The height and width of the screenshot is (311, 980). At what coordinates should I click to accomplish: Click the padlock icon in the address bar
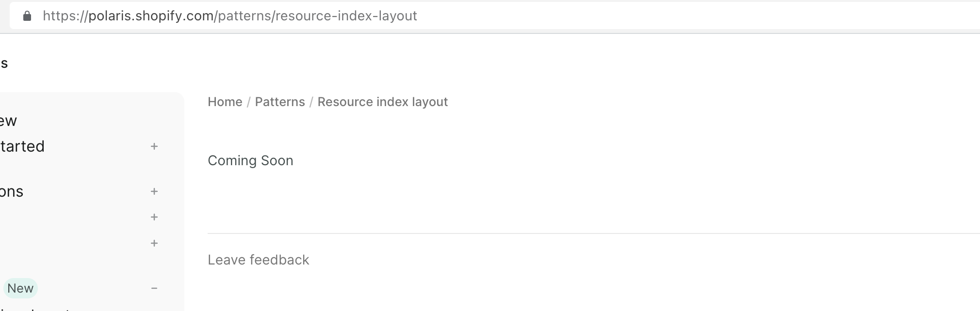[x=27, y=16]
